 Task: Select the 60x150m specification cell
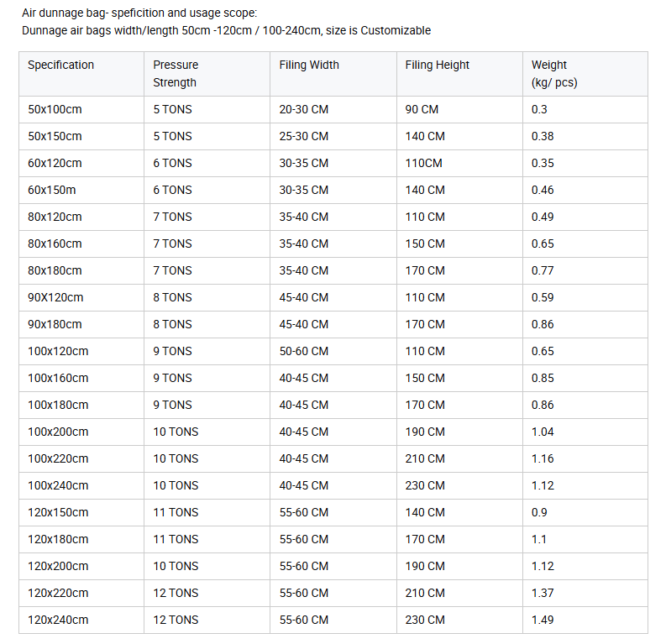coord(81,191)
